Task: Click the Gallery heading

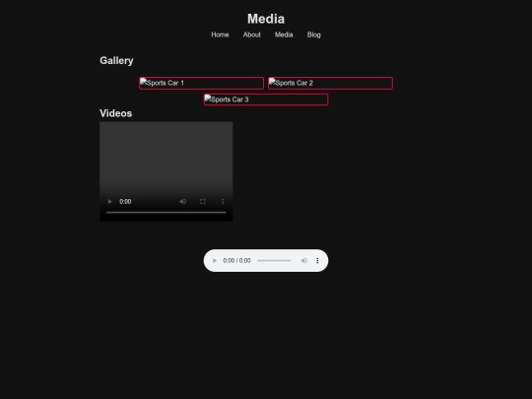Action: [116, 61]
